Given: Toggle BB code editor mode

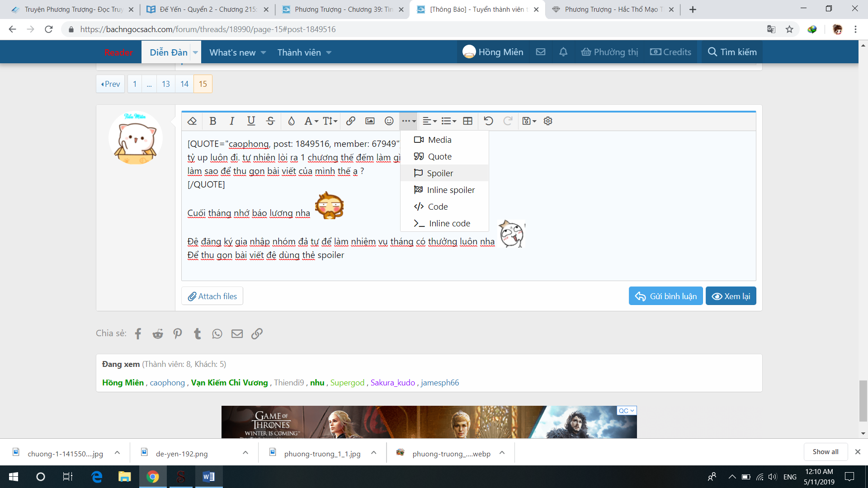Looking at the screenshot, I should 548,121.
